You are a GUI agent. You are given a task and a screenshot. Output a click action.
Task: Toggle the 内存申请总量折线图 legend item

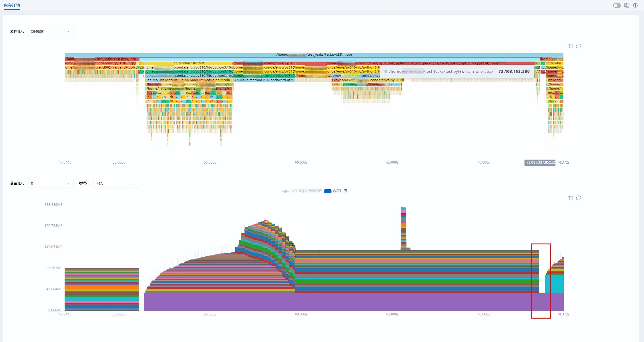302,191
